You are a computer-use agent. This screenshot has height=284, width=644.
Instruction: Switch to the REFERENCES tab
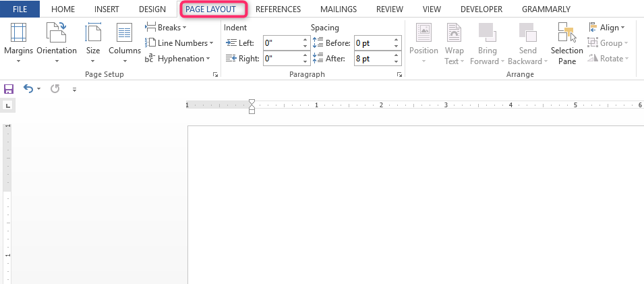click(x=278, y=9)
